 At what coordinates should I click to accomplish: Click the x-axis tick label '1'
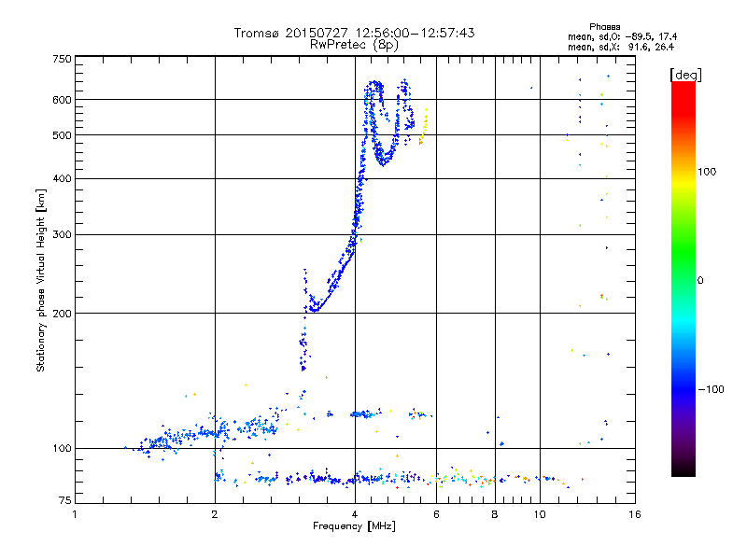[x=75, y=514]
